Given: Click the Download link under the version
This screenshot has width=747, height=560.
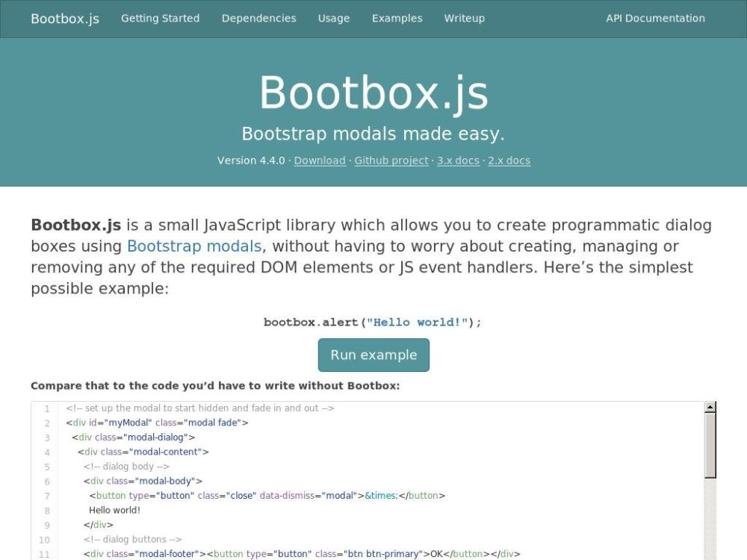Looking at the screenshot, I should click(x=320, y=161).
